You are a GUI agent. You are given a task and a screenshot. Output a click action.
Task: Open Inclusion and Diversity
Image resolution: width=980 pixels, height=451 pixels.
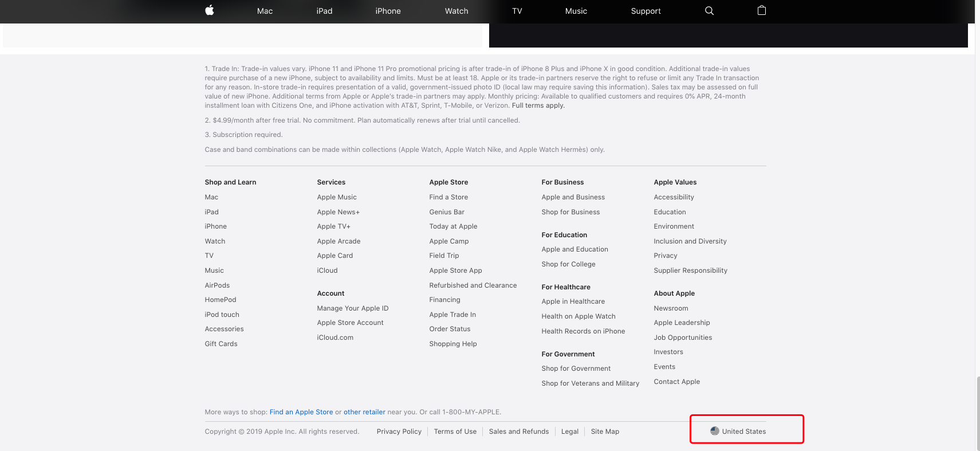pyautogui.click(x=690, y=241)
